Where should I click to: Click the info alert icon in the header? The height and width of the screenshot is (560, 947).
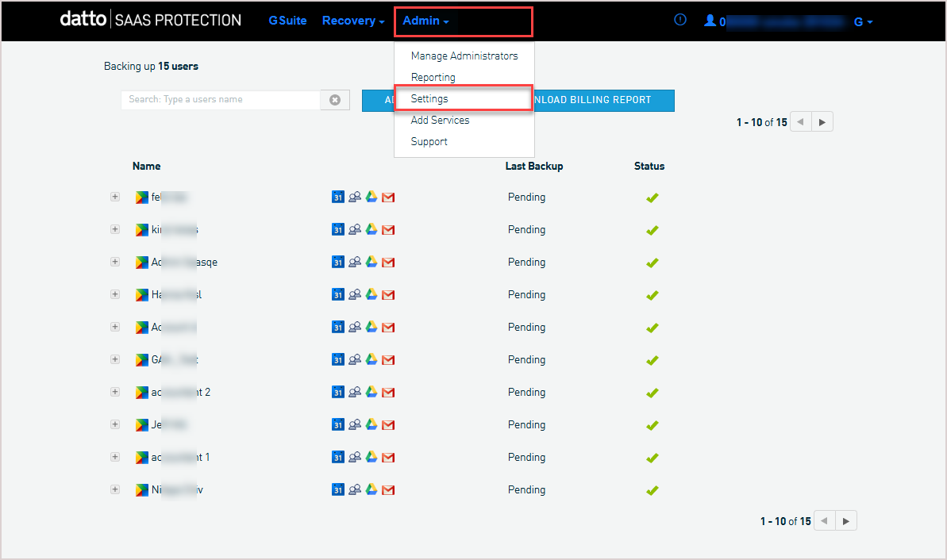(x=680, y=20)
